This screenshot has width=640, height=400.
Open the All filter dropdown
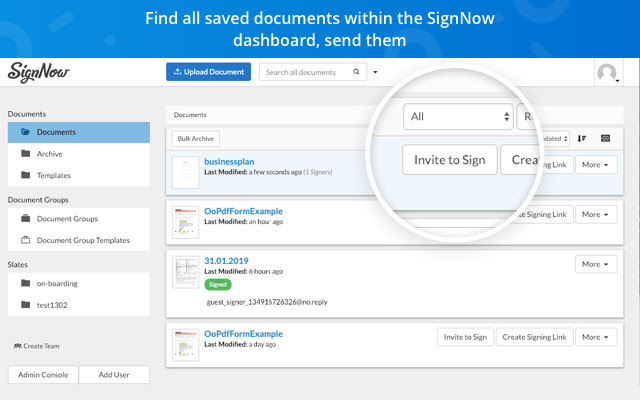pos(458,117)
